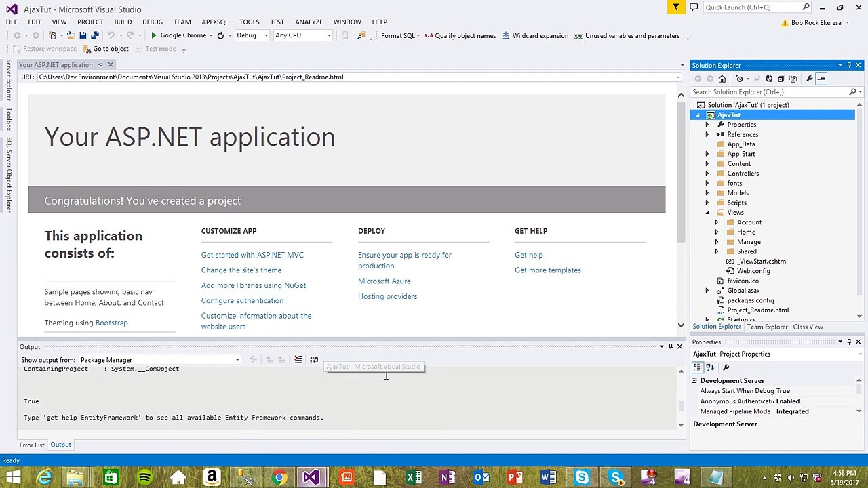The height and width of the screenshot is (488, 868).
Task: Click Qualify object names in ApexSQL toolbar
Action: pyautogui.click(x=460, y=36)
